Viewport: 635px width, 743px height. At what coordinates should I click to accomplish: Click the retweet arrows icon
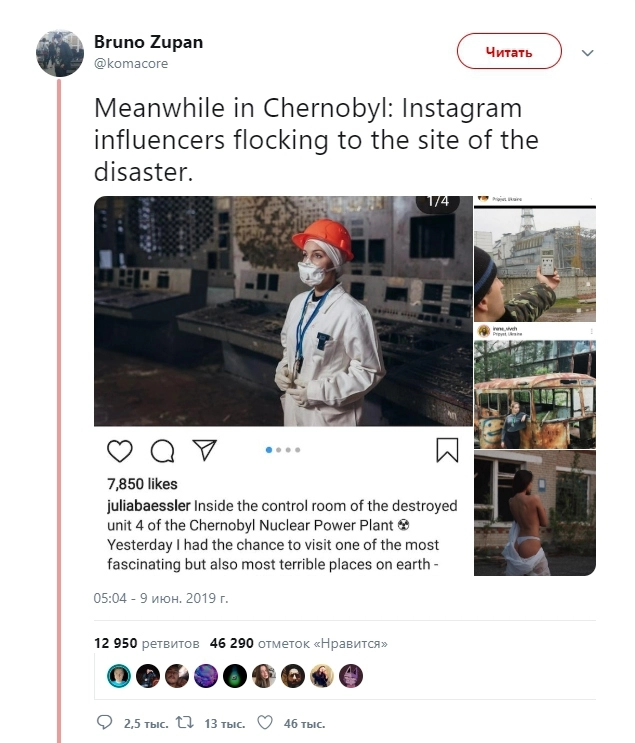point(184,722)
